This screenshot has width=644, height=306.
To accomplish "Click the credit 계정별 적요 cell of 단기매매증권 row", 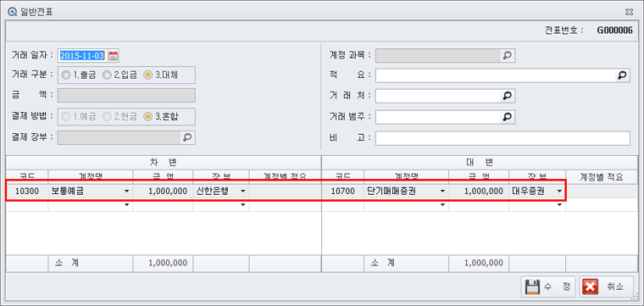I will click(x=602, y=191).
